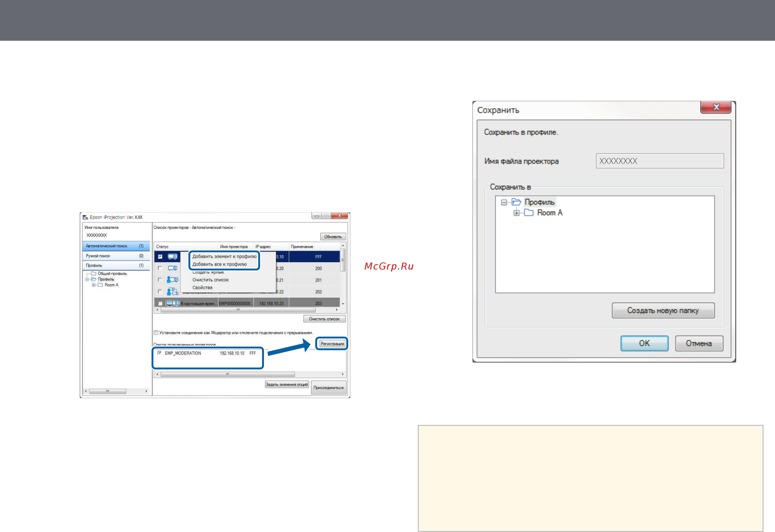The height and width of the screenshot is (532, 775).
Task: Click the projector list scroll-up arrow
Action: [x=343, y=245]
